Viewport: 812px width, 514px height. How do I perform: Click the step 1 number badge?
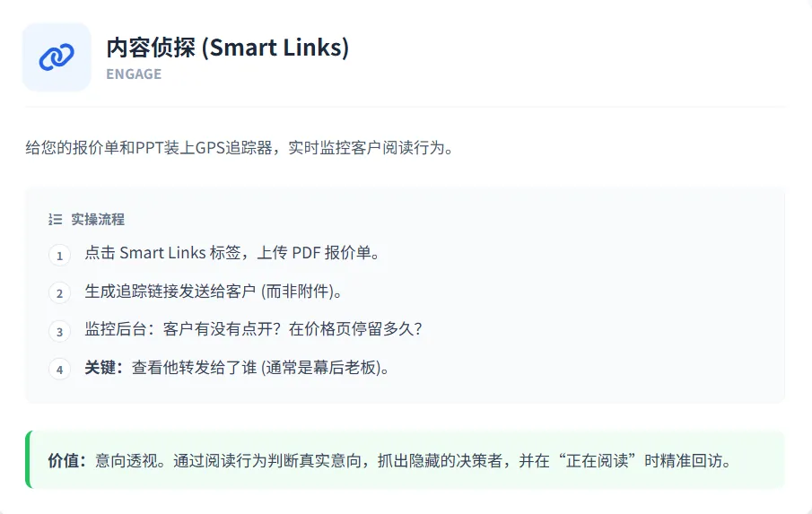point(59,255)
